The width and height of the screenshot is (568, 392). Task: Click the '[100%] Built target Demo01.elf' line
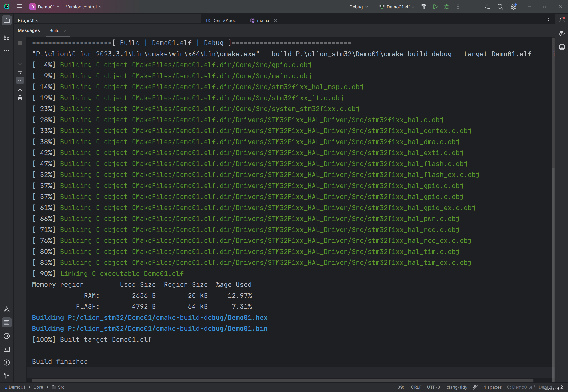pyautogui.click(x=92, y=340)
